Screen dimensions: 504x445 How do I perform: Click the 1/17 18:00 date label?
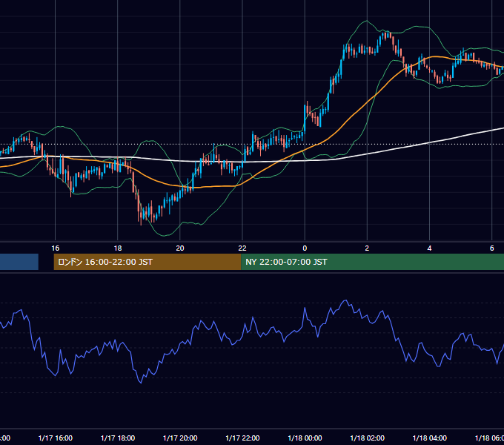[x=118, y=438]
